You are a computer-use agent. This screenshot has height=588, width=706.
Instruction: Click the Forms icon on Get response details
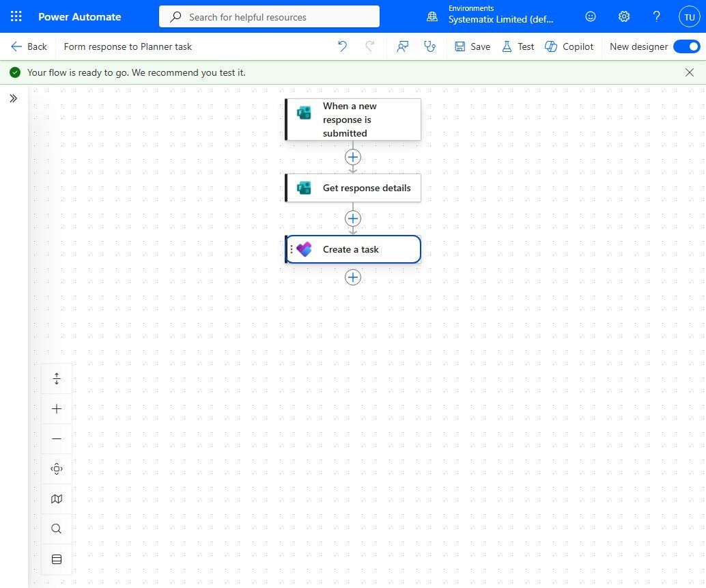(304, 188)
